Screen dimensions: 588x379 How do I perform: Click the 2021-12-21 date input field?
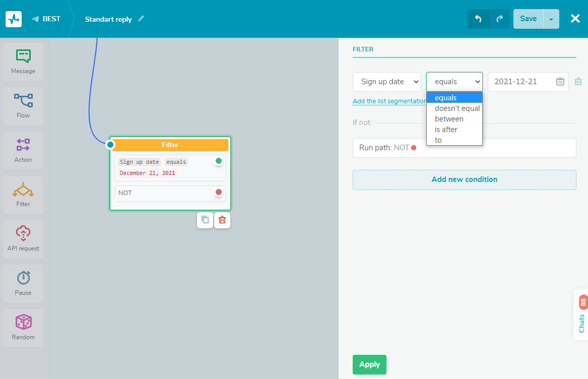tap(521, 82)
